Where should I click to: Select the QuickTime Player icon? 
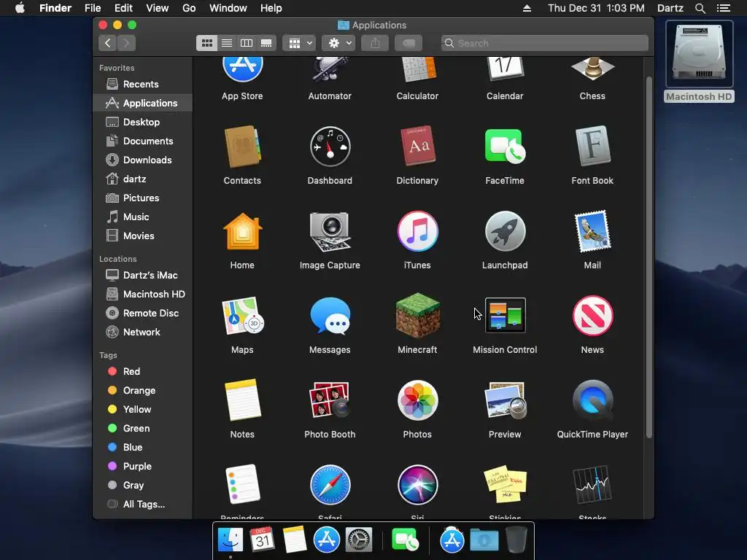click(x=592, y=400)
